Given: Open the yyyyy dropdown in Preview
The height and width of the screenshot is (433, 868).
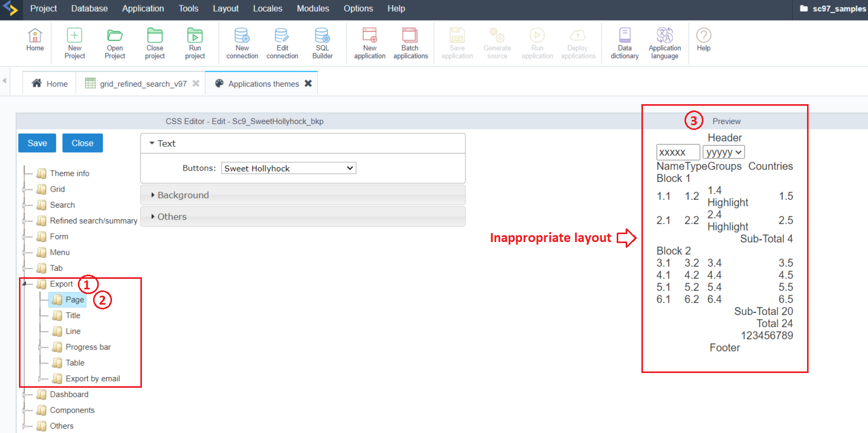Looking at the screenshot, I should pos(724,153).
